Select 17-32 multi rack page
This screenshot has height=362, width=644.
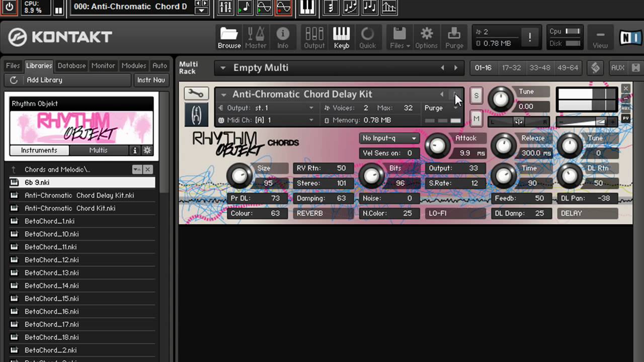click(x=511, y=67)
